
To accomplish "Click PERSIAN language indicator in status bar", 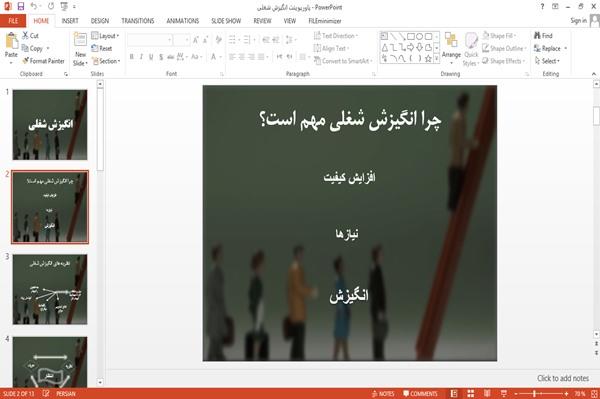I will point(66,394).
